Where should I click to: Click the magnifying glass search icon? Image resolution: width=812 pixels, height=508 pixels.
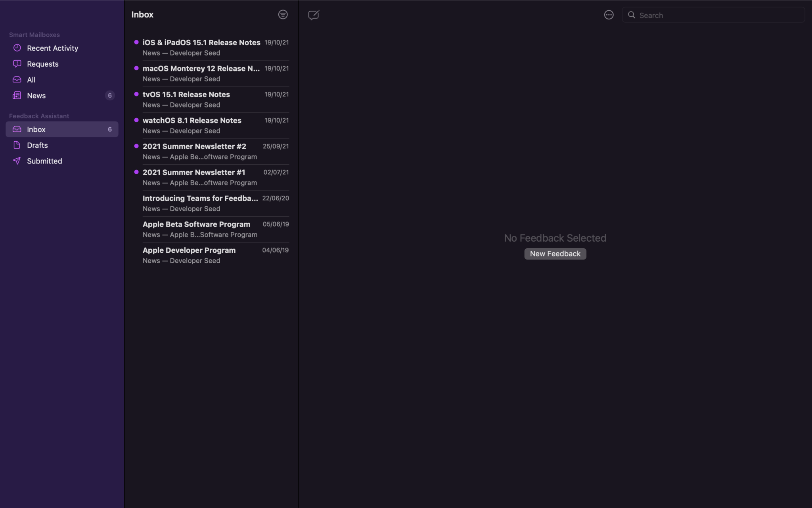coord(632,15)
